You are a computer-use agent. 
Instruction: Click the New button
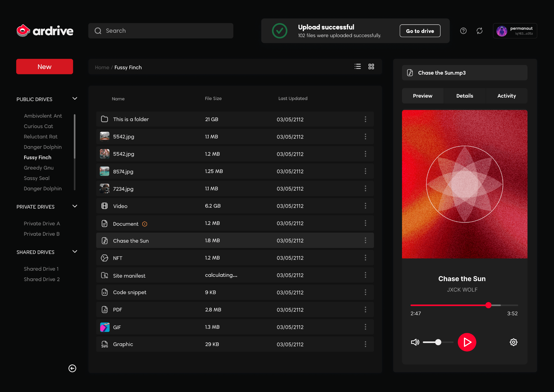tap(45, 67)
